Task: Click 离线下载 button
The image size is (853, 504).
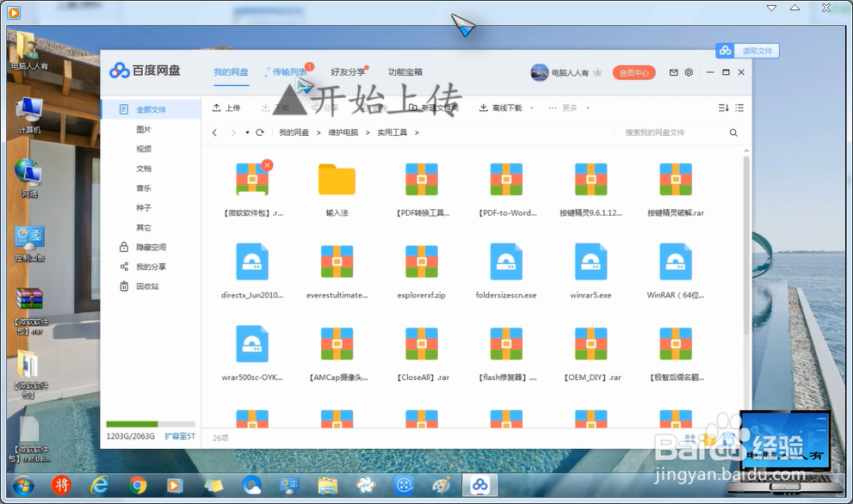Action: pyautogui.click(x=500, y=108)
